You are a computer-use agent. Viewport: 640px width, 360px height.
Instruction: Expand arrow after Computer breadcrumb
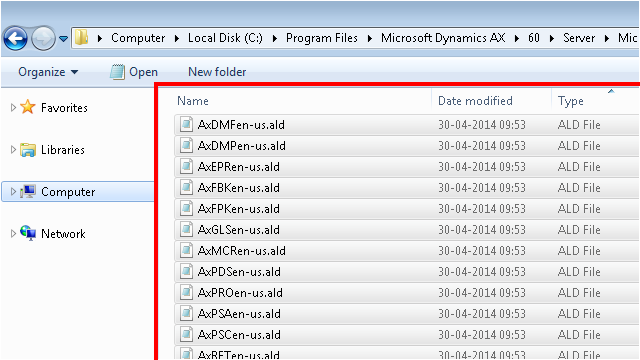(177, 38)
